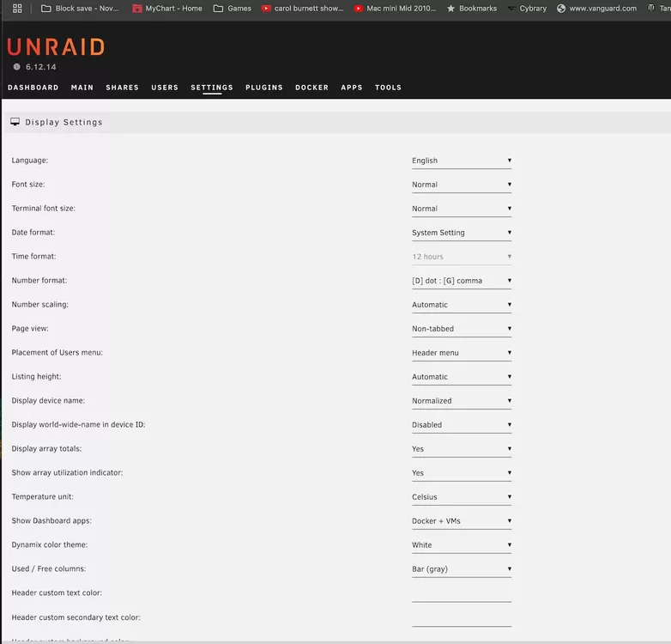Go to the Dashboard tab
This screenshot has height=644, width=671.
pos(33,88)
